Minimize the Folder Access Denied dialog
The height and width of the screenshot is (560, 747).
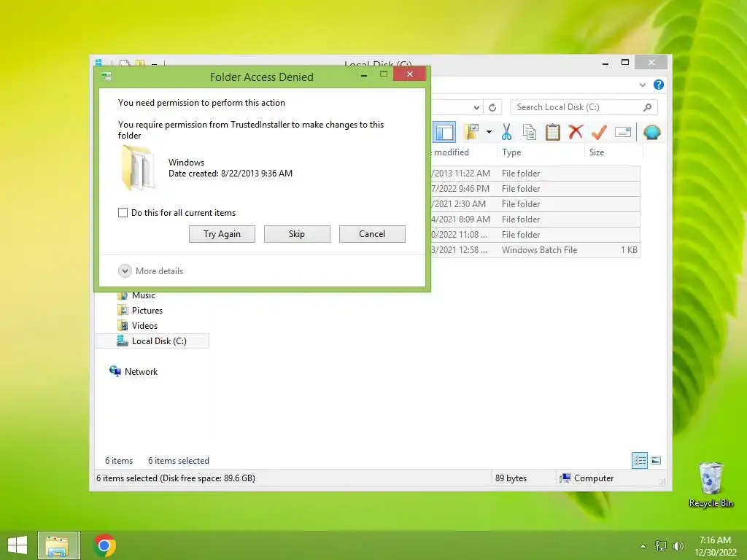364,75
